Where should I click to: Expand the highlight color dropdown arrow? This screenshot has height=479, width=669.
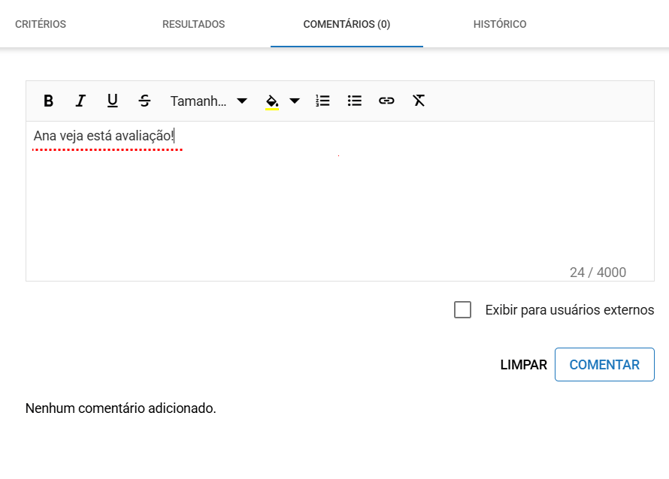295,101
